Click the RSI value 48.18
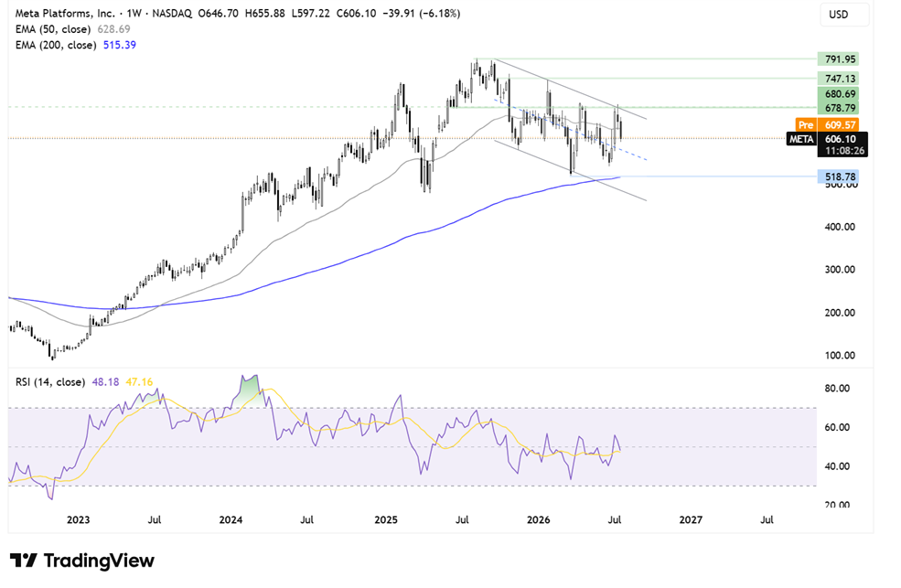The height and width of the screenshot is (588, 901). coord(106,382)
